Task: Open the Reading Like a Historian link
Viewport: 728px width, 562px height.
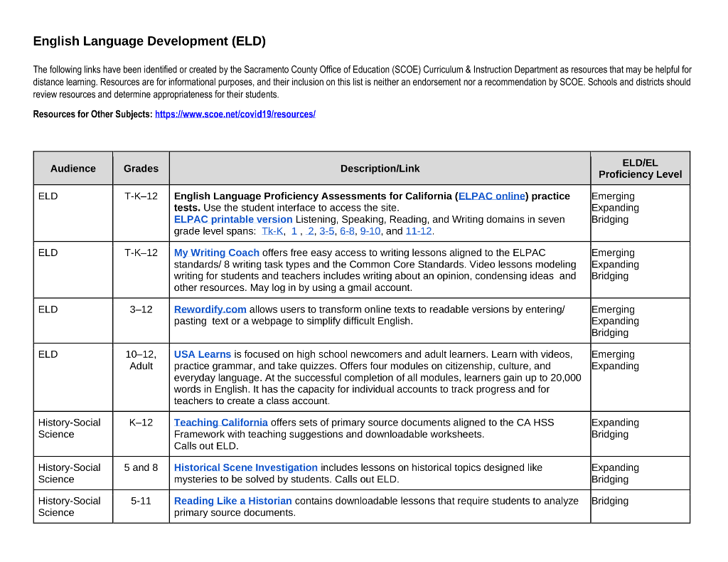Action: click(x=233, y=501)
